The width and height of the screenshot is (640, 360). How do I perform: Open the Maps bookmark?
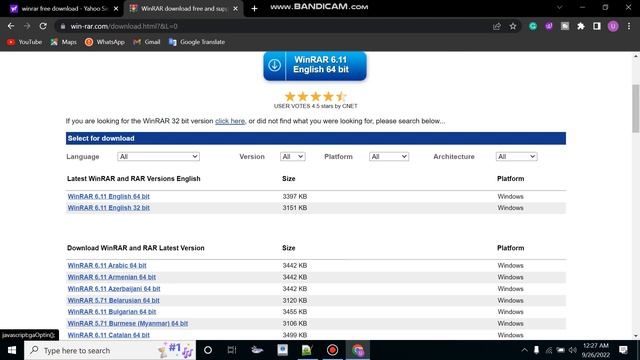(x=63, y=42)
